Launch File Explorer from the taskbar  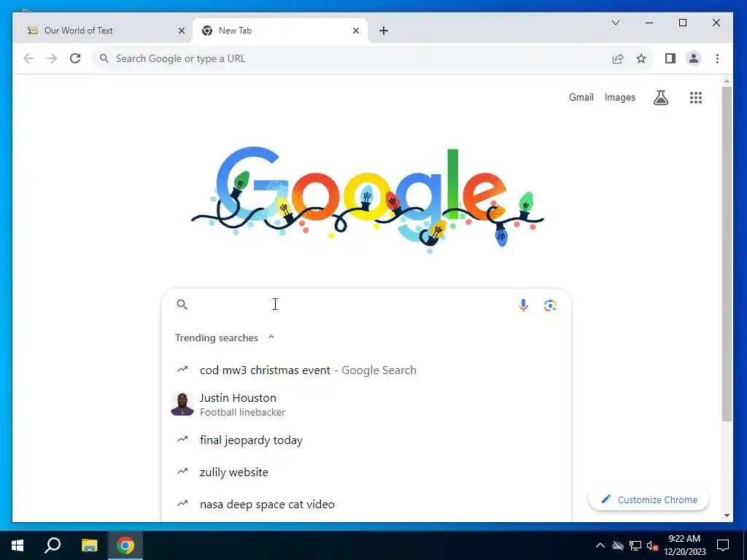click(89, 545)
